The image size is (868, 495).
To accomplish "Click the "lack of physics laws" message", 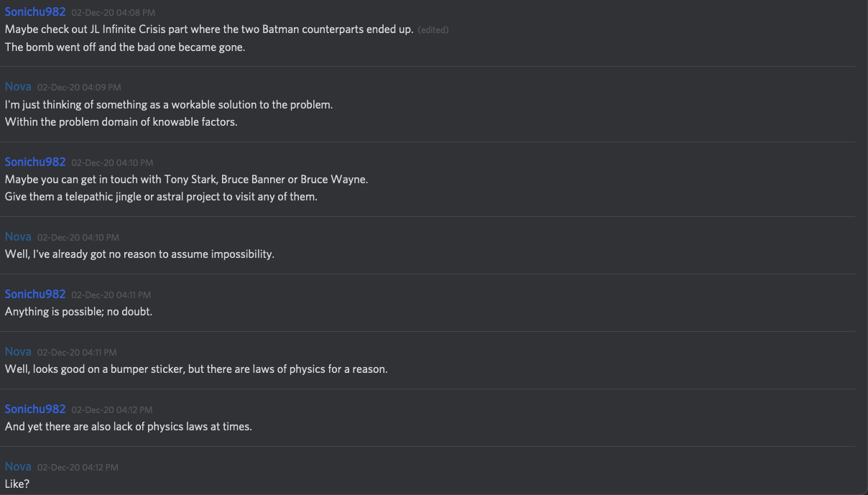I will coord(129,427).
